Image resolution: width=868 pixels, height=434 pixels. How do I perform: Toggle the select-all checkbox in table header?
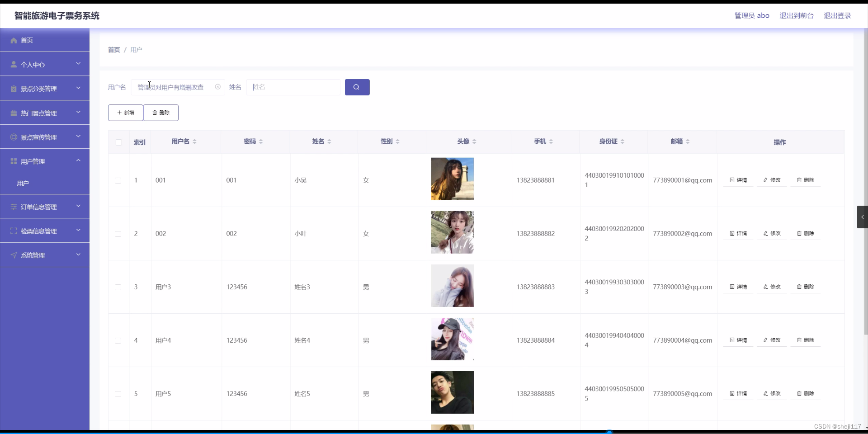[x=118, y=142]
